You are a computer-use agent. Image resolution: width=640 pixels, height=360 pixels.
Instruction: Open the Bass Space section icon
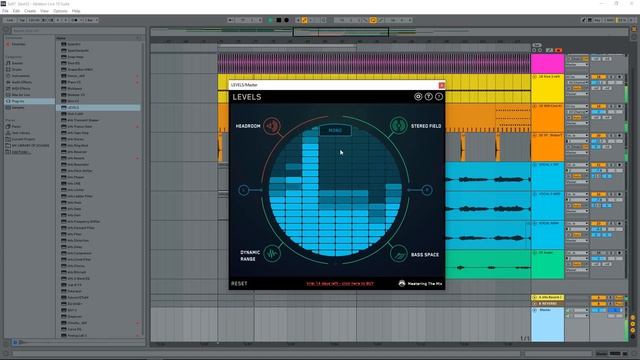click(x=398, y=254)
